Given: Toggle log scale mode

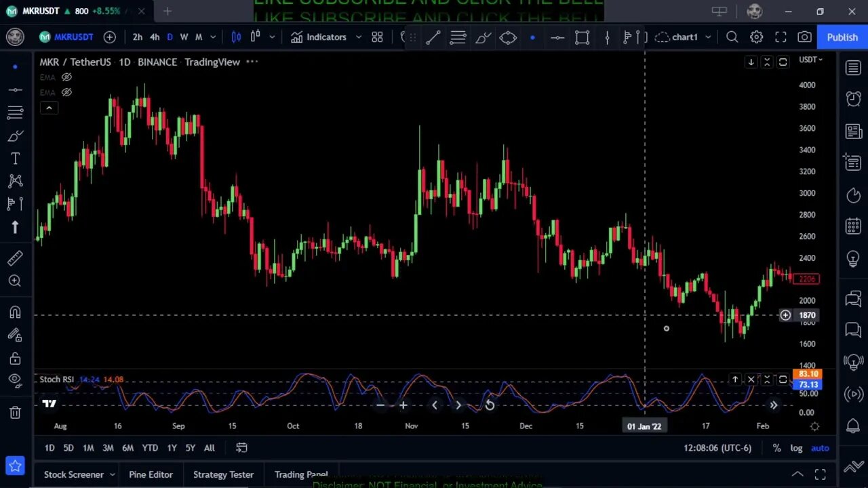Looking at the screenshot, I should pyautogui.click(x=796, y=448).
